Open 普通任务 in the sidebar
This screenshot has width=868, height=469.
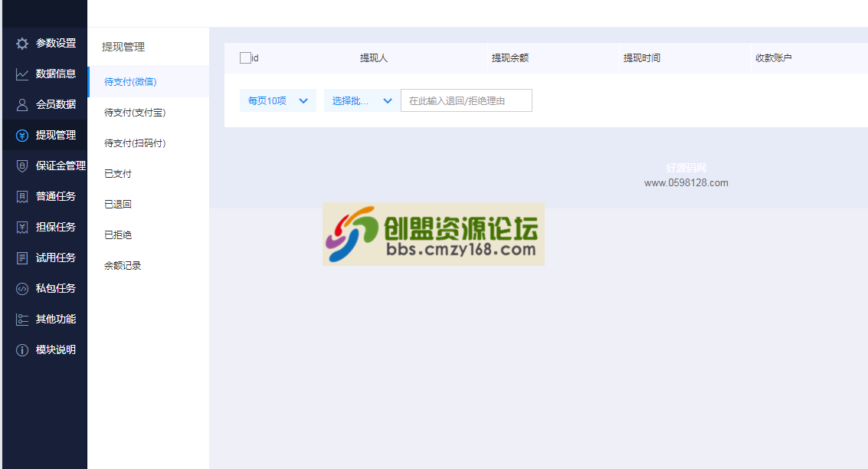(45, 196)
